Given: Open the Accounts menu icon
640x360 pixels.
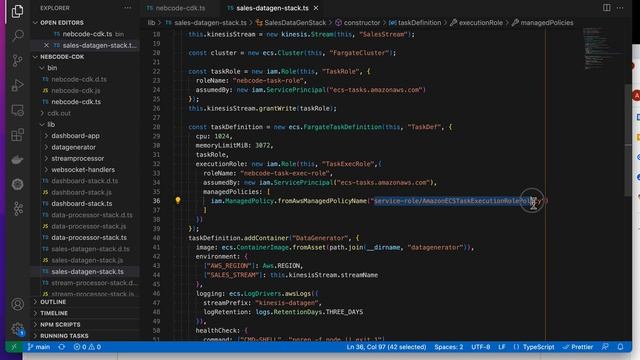Looking at the screenshot, I should point(18,304).
